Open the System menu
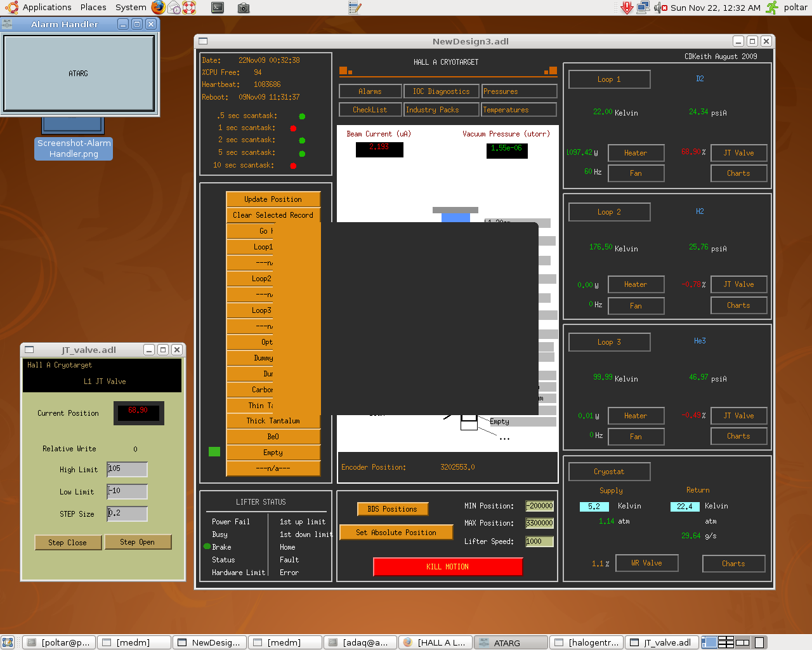The height and width of the screenshot is (650, 812). pyautogui.click(x=131, y=8)
